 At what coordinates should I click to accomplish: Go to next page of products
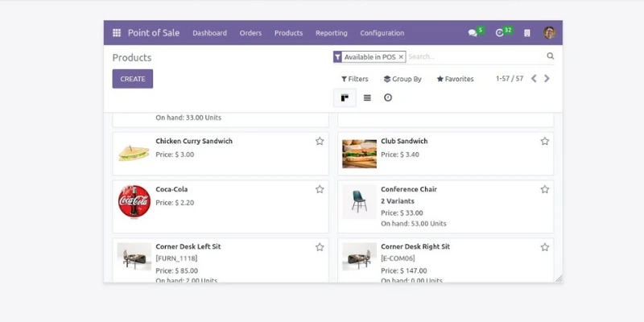[x=547, y=78]
